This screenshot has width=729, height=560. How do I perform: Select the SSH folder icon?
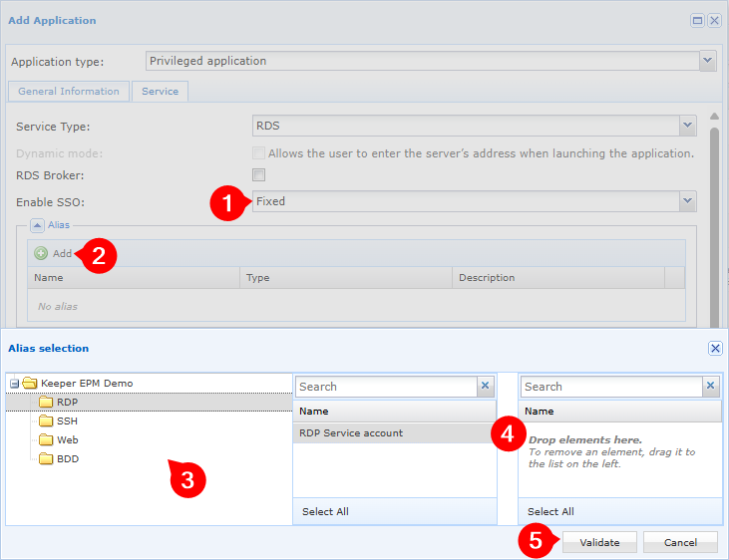tap(46, 421)
